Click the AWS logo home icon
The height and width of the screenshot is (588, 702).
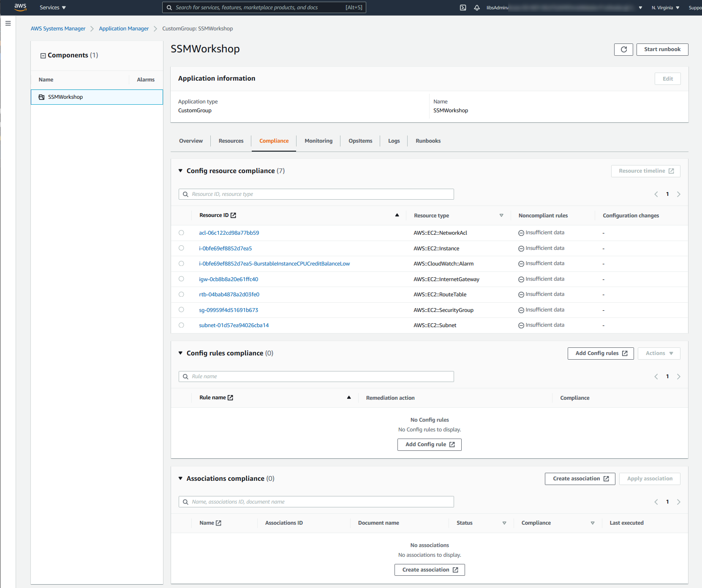[20, 7]
